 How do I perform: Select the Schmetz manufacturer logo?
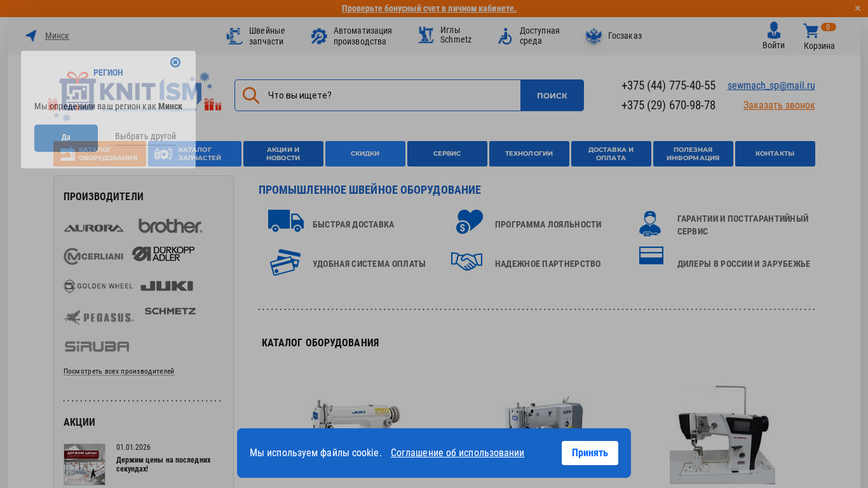[x=170, y=311]
